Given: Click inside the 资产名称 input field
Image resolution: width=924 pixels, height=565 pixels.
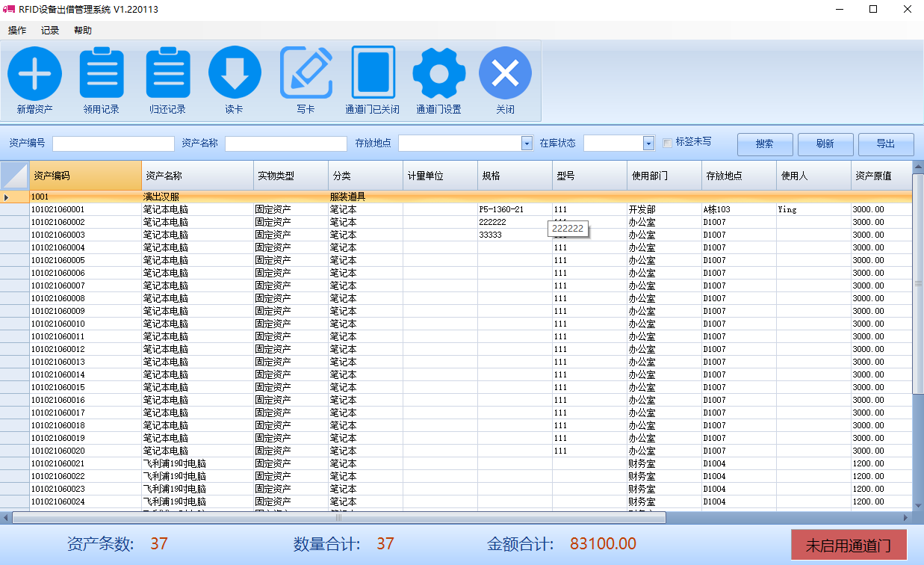Looking at the screenshot, I should (286, 143).
